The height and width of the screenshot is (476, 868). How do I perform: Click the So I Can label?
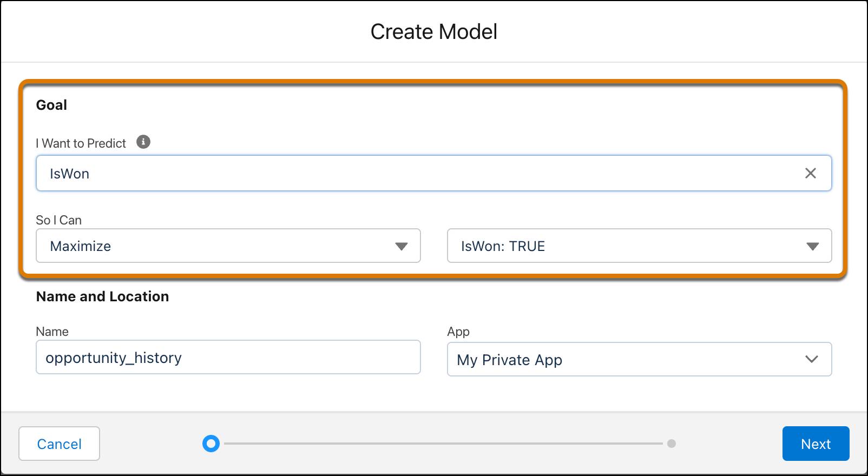tap(58, 220)
